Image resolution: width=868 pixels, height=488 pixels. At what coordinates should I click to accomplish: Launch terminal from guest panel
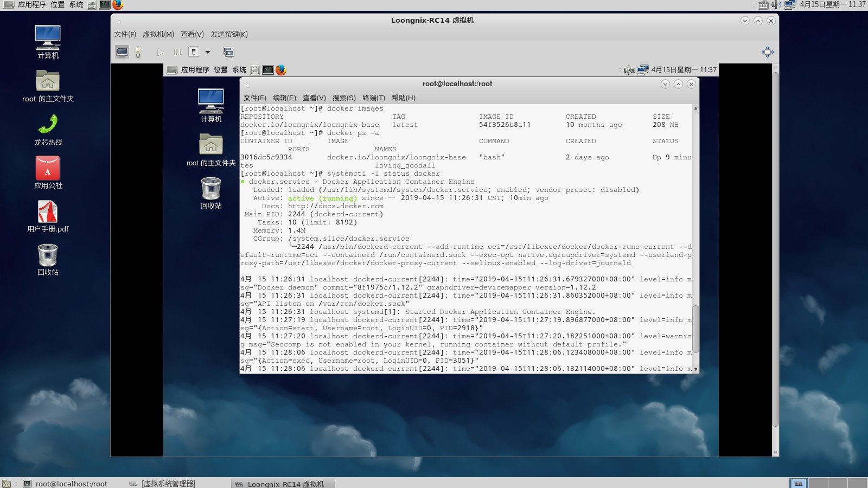(x=268, y=70)
